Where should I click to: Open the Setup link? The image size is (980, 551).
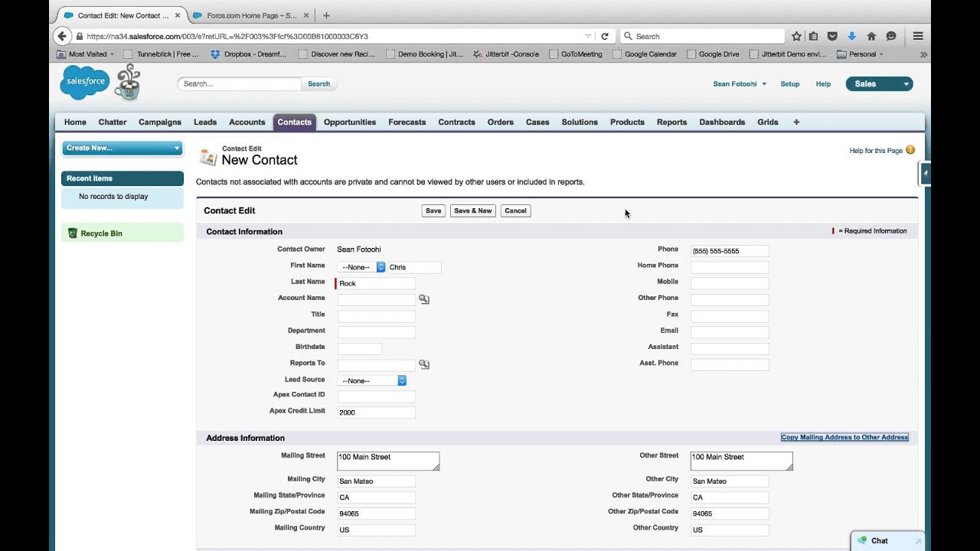(x=790, y=84)
